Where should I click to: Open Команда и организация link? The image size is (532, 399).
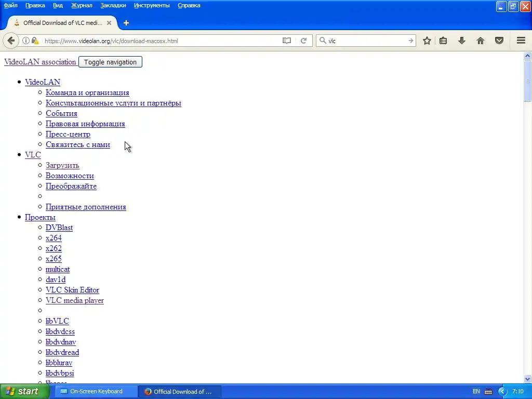click(x=87, y=92)
